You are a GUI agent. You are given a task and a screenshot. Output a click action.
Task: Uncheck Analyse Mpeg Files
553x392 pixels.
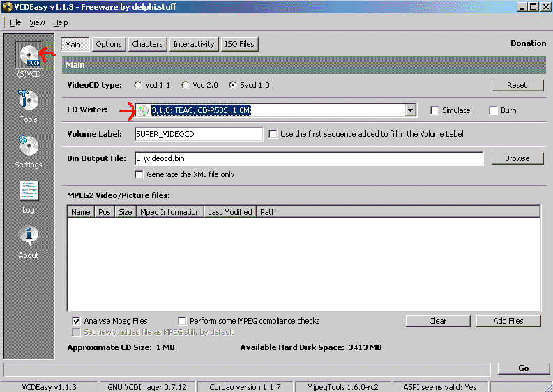click(x=76, y=321)
